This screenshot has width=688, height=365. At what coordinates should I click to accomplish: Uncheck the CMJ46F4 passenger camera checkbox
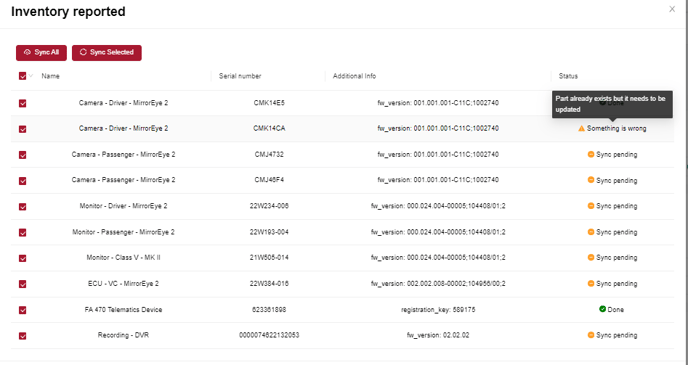pyautogui.click(x=22, y=181)
